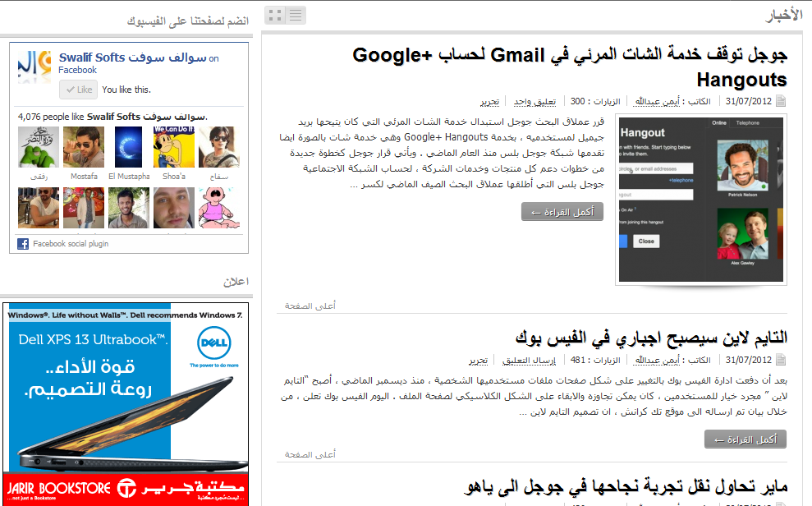
Task: Open the Swalif Softs Facebook page link
Action: (x=132, y=57)
